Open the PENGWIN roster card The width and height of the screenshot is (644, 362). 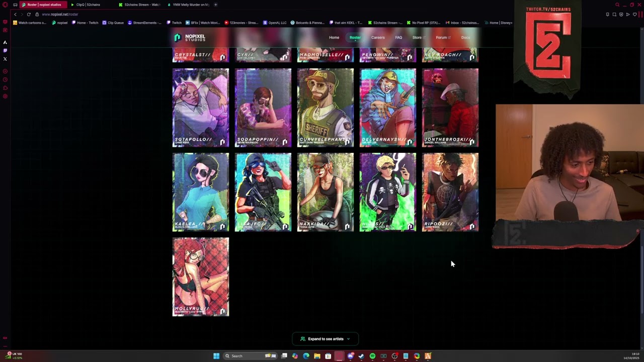point(388,55)
